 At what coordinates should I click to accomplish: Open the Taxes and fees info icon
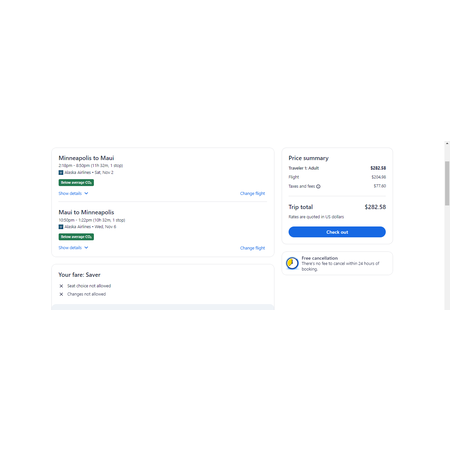[x=318, y=186]
